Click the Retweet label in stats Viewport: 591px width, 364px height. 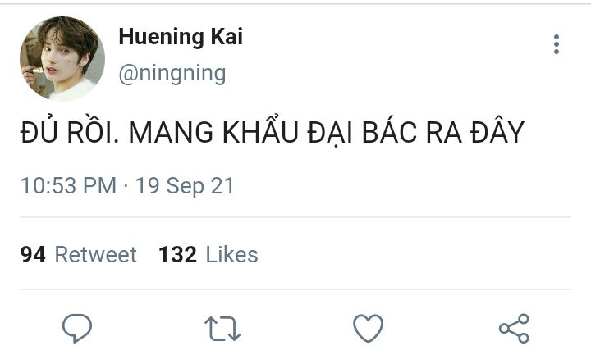point(96,255)
